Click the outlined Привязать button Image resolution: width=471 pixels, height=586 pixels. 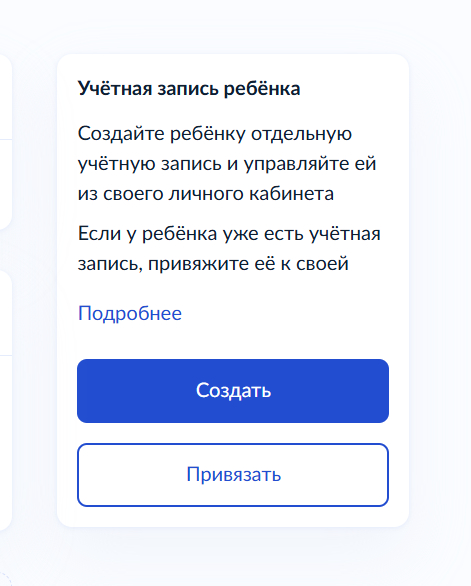tap(233, 475)
